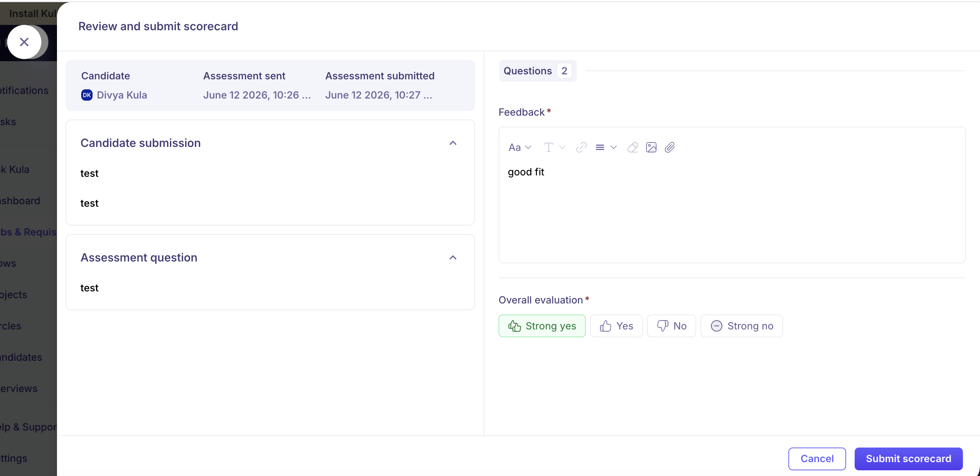Open the Aa font style dropdown

point(520,148)
